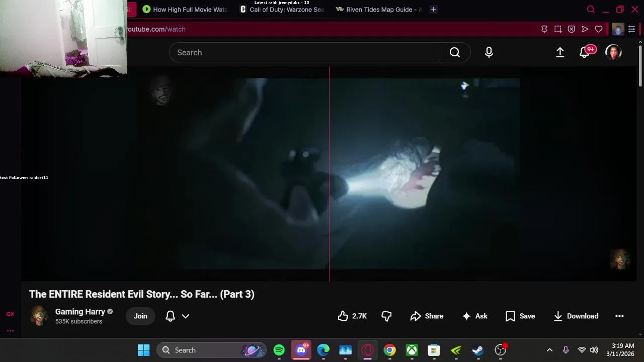Image resolution: width=644 pixels, height=362 pixels.
Task: Bookmark page with the heart icon
Action: (x=598, y=29)
